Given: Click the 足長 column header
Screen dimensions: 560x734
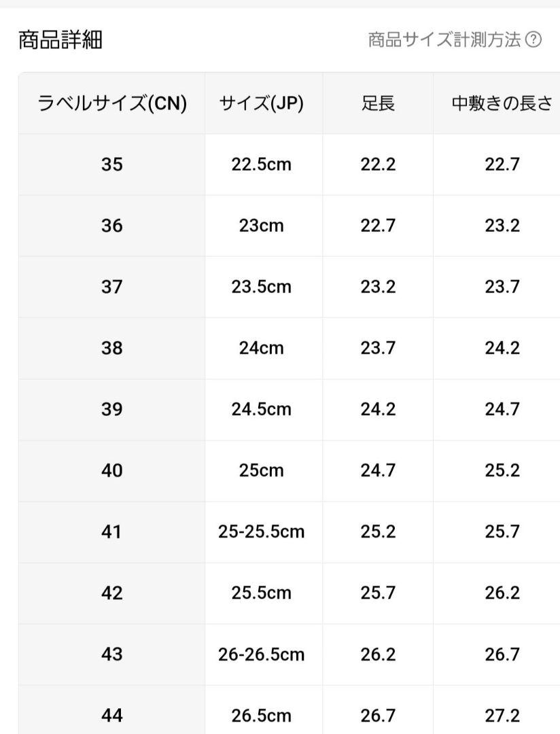Looking at the screenshot, I should pyautogui.click(x=378, y=103).
